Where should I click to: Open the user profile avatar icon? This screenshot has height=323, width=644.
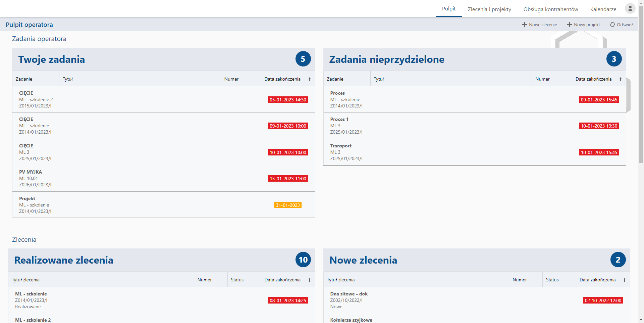[x=630, y=9]
